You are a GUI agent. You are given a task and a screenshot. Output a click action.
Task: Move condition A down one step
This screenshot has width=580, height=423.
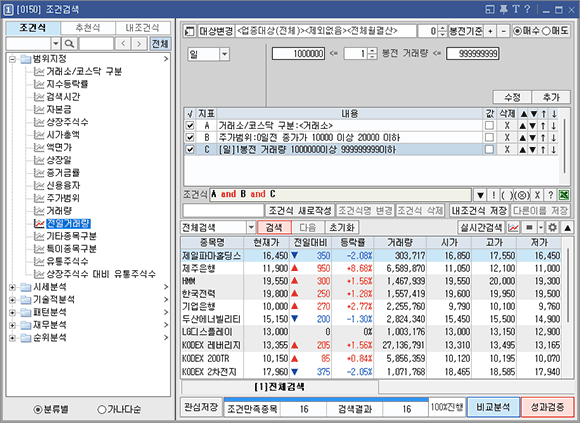pos(533,126)
